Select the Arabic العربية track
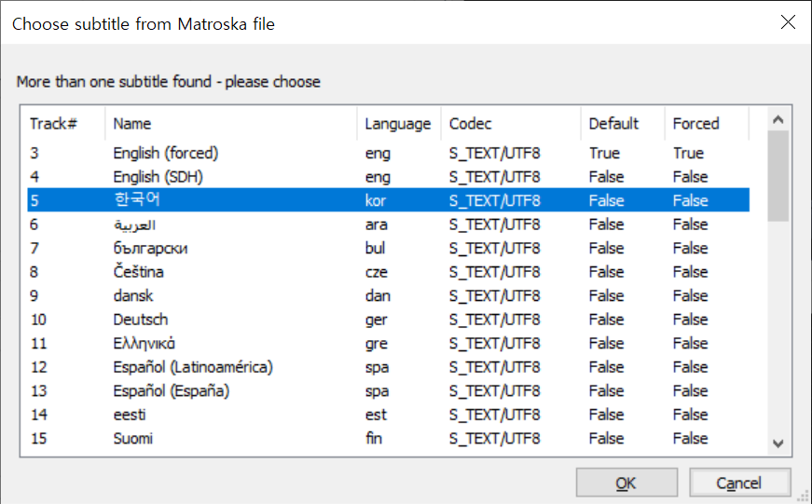Viewport: 812px width, 504px height. coord(389,225)
